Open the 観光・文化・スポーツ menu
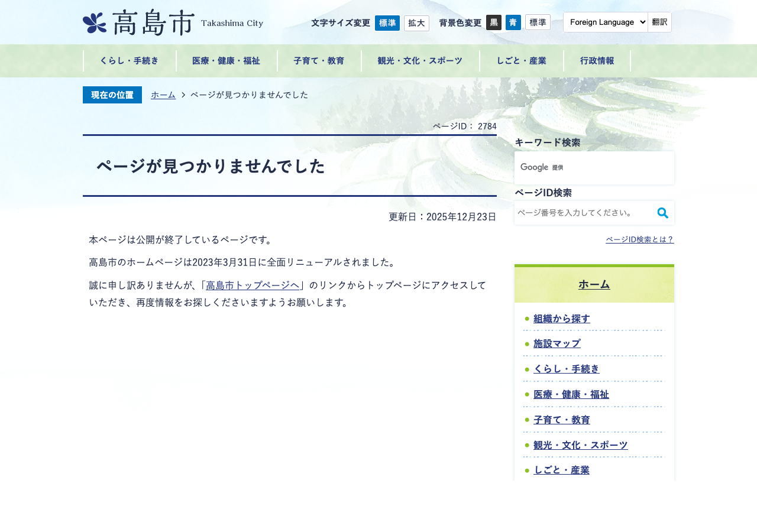Screen dimensions: 757x532 [x=420, y=61]
